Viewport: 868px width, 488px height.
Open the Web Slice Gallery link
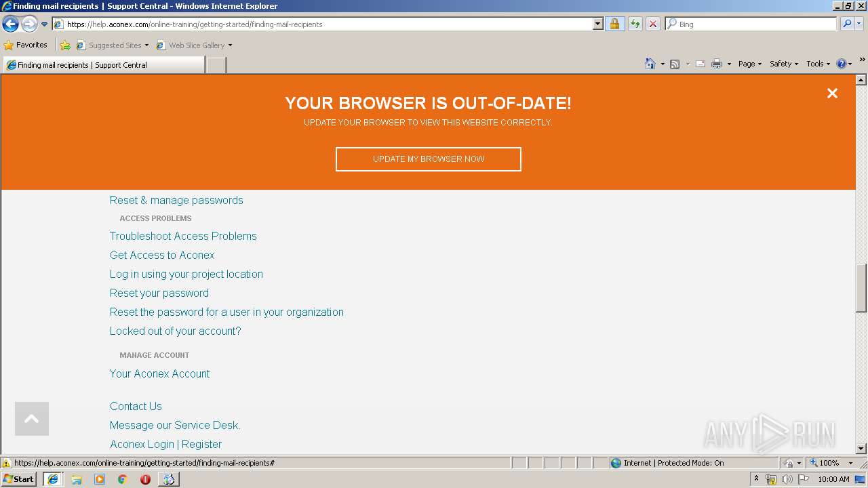(x=194, y=45)
